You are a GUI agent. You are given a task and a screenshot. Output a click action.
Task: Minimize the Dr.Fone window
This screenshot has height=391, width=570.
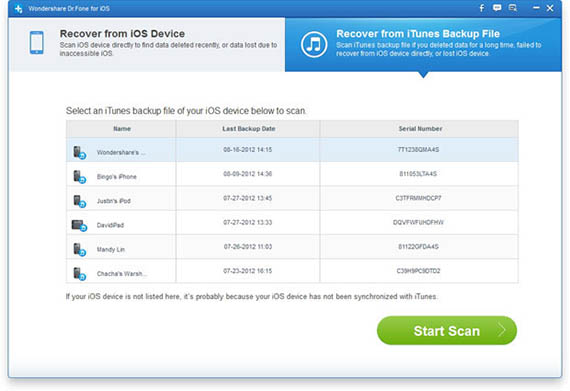tap(536, 8)
